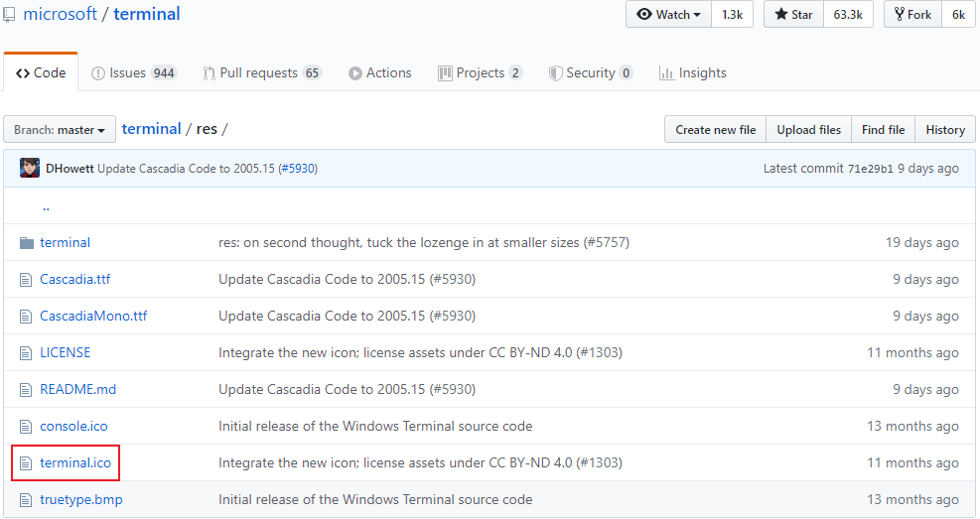The width and height of the screenshot is (980, 519).
Task: Open truetype.bmp file
Action: coord(81,499)
